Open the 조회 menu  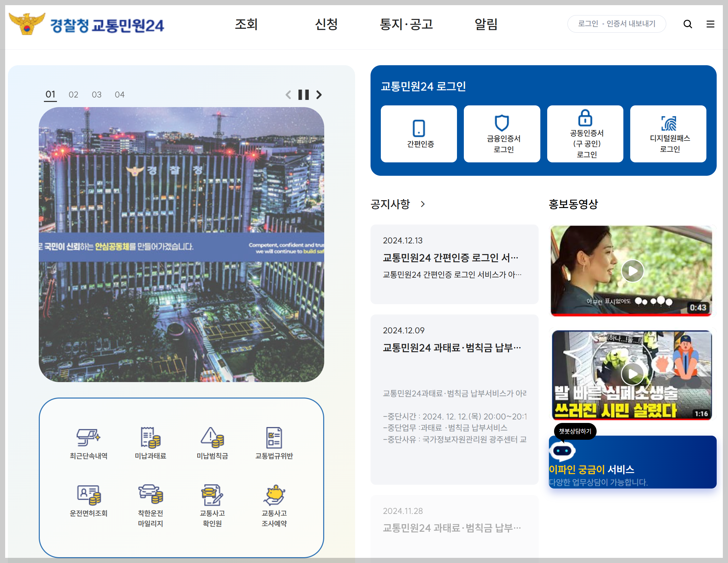[246, 24]
